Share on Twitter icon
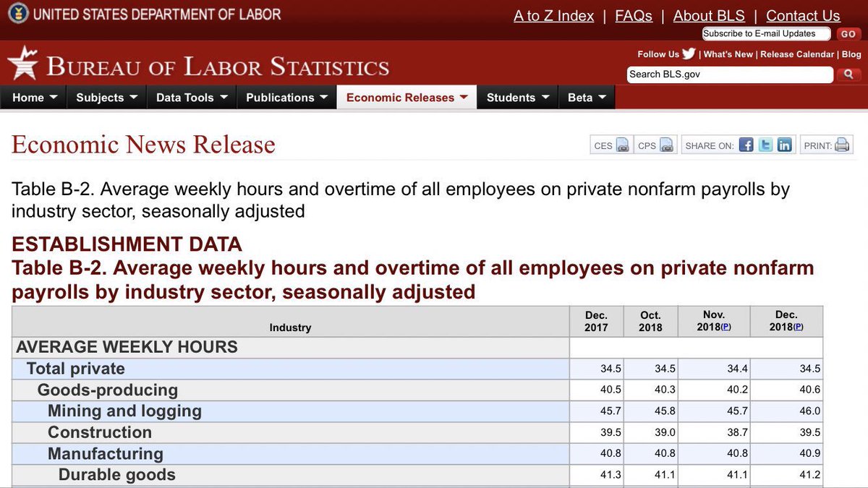The height and width of the screenshot is (488, 868). (765, 145)
